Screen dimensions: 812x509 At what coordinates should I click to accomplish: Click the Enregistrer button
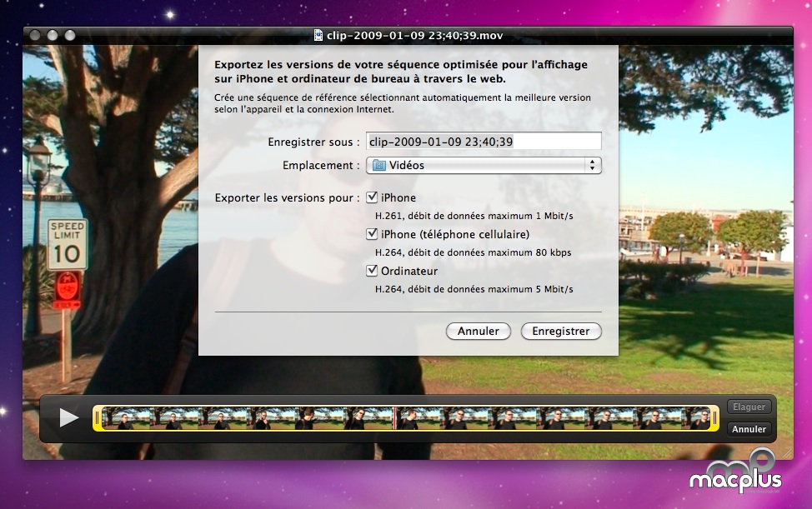[x=561, y=331]
